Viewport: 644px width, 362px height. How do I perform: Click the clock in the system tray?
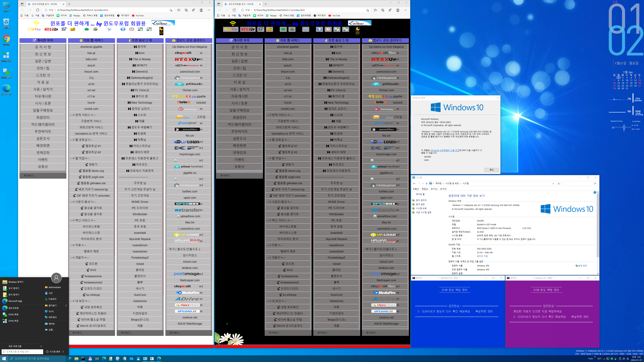[x=636, y=358]
